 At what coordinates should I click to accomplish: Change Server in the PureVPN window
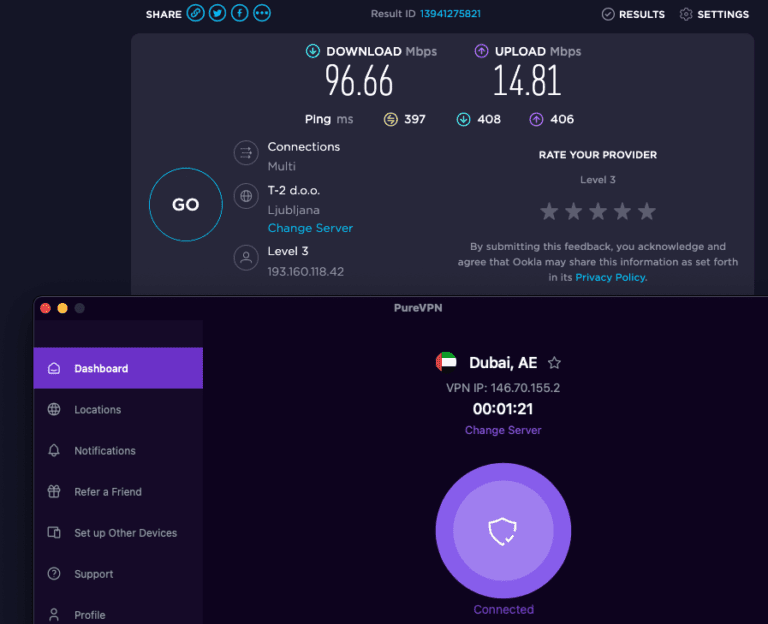(x=503, y=430)
